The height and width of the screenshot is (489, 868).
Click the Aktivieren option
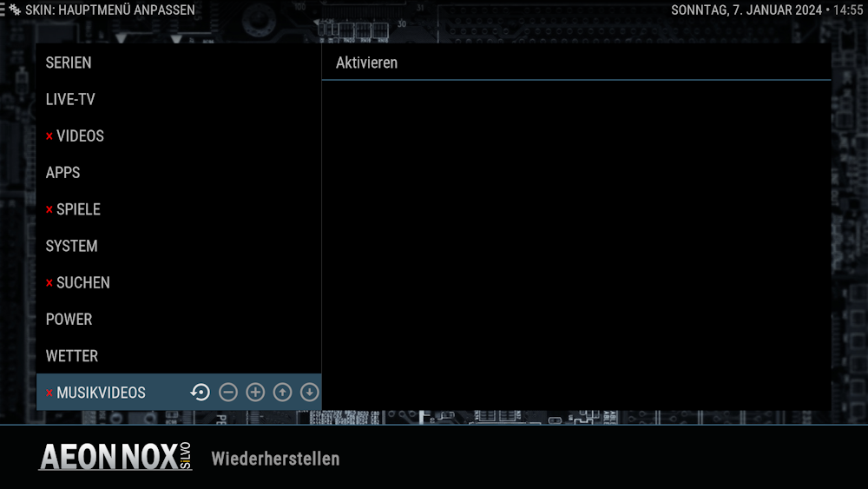tap(576, 63)
